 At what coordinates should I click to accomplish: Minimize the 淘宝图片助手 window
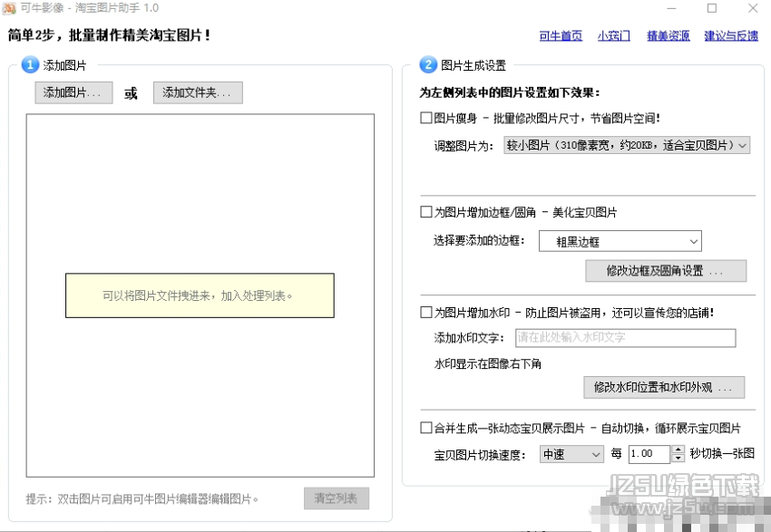671,8
